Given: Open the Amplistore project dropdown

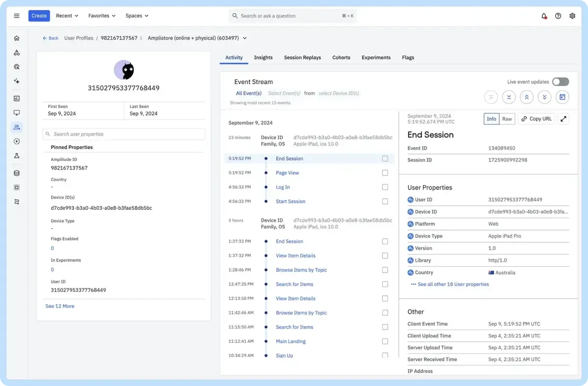Looking at the screenshot, I should (197, 38).
